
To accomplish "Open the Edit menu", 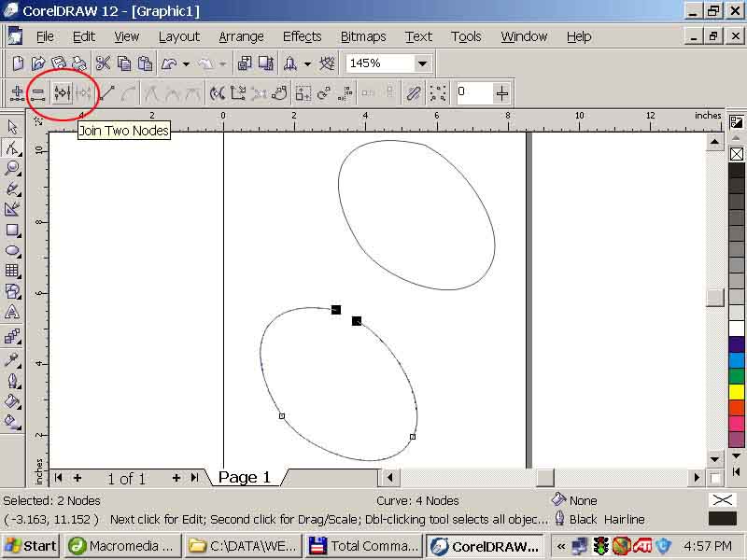I will click(84, 36).
